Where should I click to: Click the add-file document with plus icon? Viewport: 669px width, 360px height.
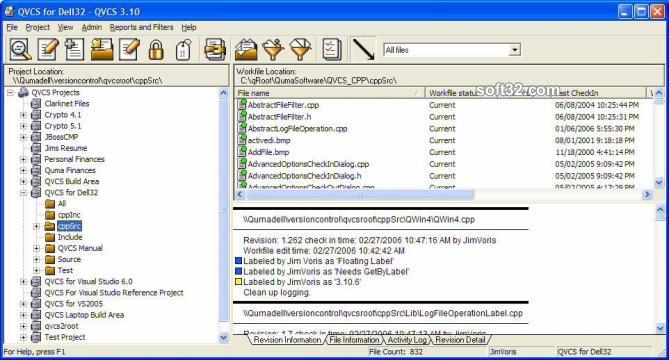[74, 49]
